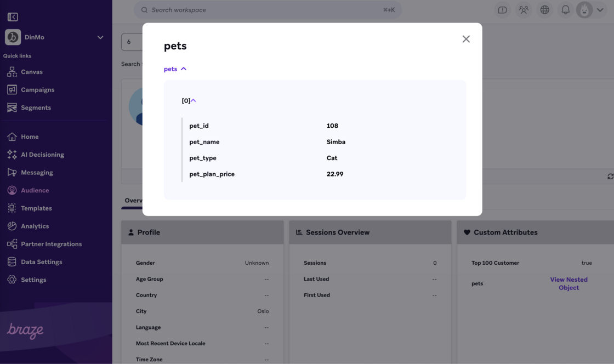Screen dimensions: 614x364
Task: Click the View Nested Object link
Action: 568,283
